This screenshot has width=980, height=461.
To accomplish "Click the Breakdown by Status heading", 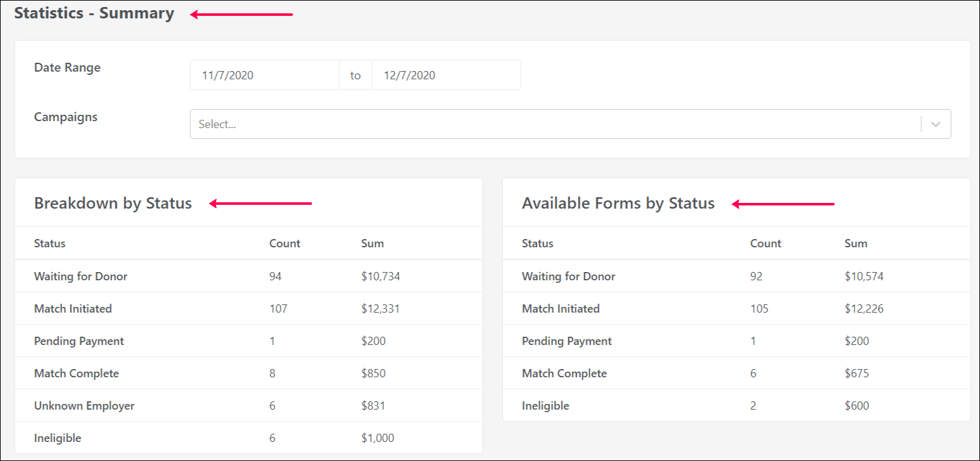I will (x=113, y=204).
